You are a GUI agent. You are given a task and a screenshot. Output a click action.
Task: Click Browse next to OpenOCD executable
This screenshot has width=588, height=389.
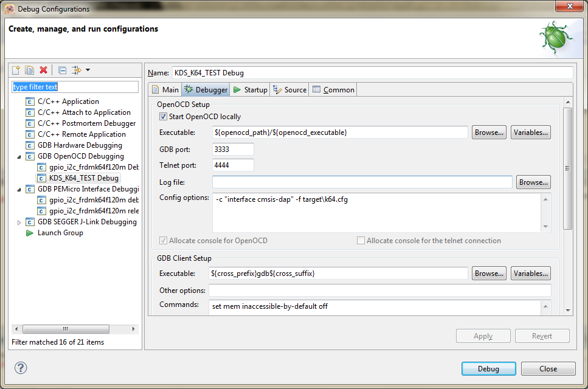pyautogui.click(x=489, y=133)
